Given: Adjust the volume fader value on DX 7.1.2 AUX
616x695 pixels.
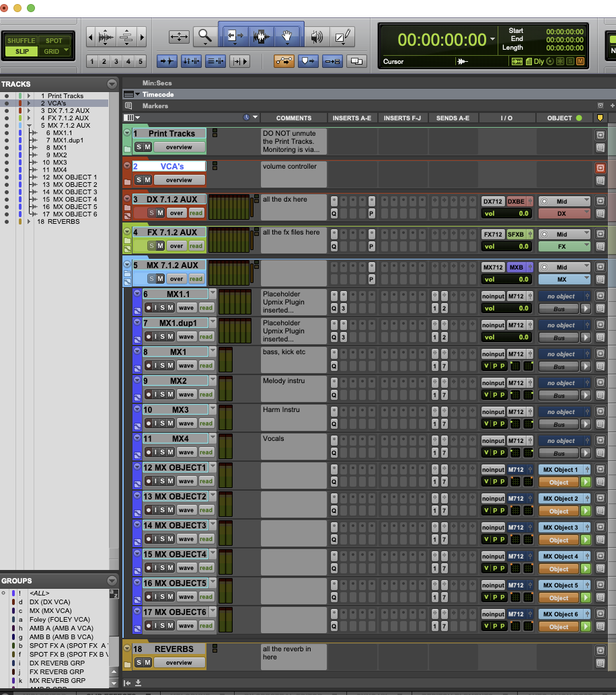Looking at the screenshot, I should click(506, 213).
